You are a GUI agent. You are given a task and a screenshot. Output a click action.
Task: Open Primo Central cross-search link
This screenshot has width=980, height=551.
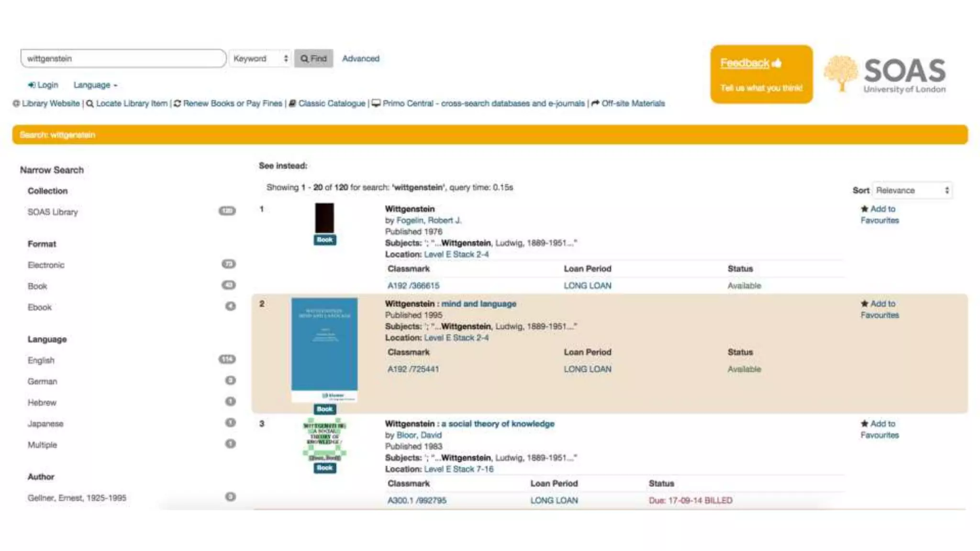click(x=483, y=103)
